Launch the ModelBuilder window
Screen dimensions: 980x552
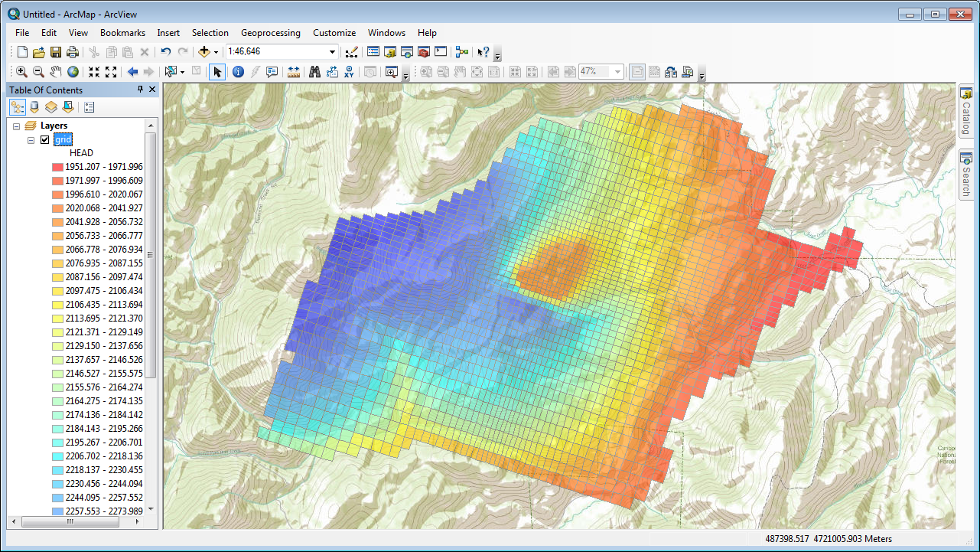pos(461,52)
